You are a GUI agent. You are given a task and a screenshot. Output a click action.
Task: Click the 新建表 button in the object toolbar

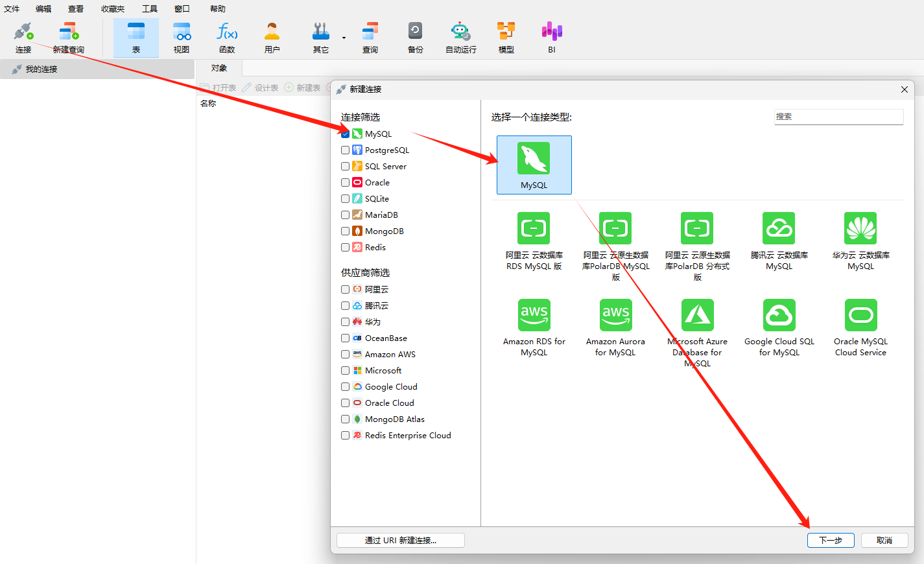(303, 88)
